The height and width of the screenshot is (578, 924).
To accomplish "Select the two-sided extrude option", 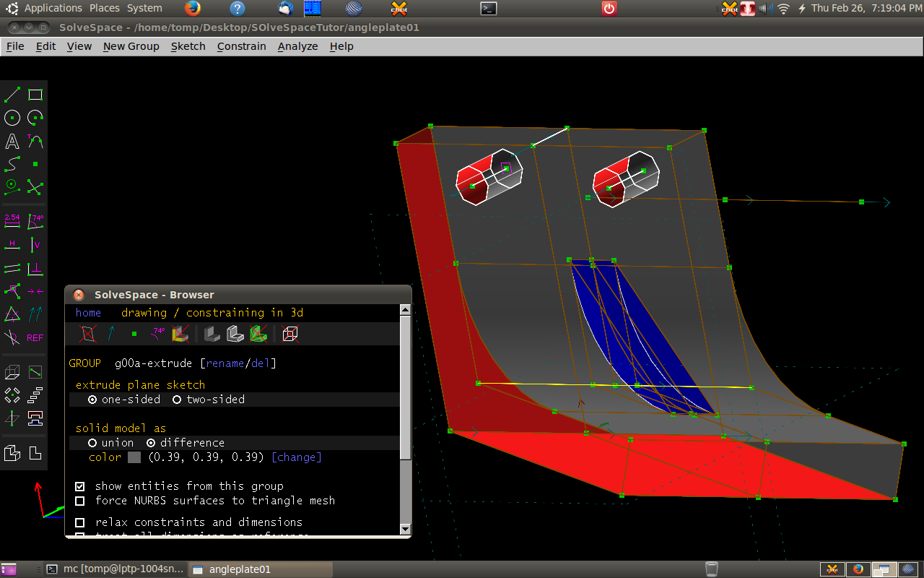I will (x=177, y=400).
